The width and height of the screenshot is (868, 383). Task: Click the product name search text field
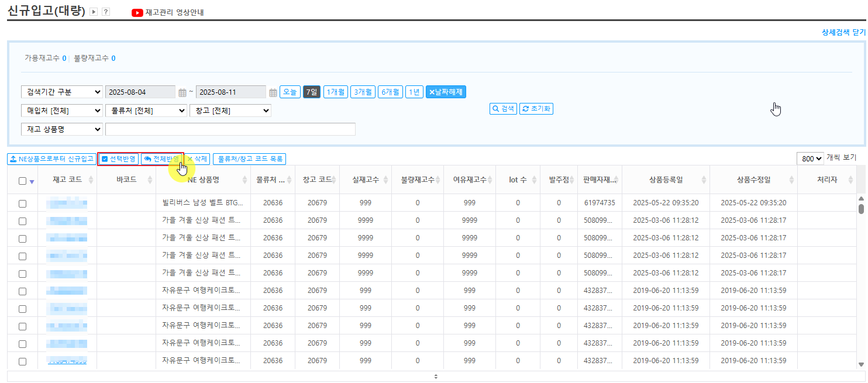coord(230,129)
